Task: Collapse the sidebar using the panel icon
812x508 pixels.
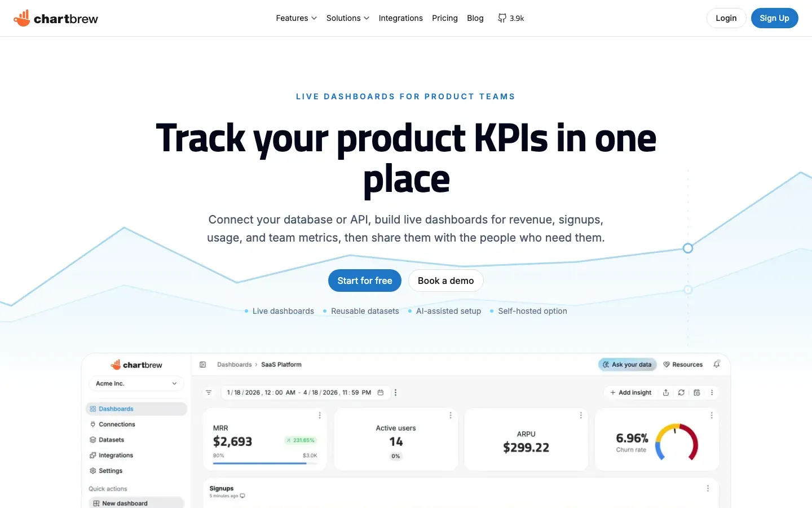Action: pos(203,365)
